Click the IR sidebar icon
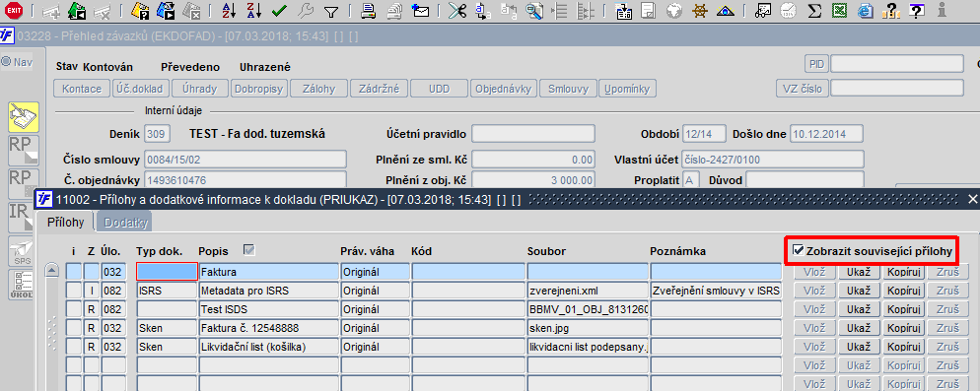Image resolution: width=980 pixels, height=391 pixels. (x=24, y=218)
